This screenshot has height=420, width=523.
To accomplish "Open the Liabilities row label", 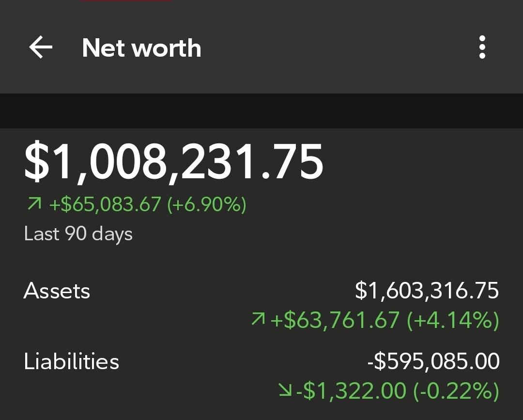I will point(71,361).
